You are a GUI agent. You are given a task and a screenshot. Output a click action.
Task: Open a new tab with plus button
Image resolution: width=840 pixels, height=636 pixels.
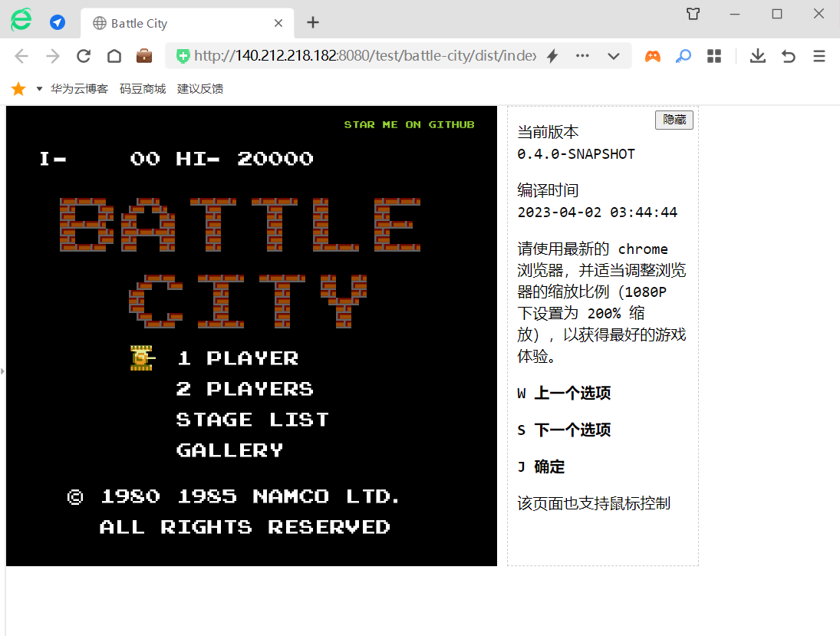313,22
